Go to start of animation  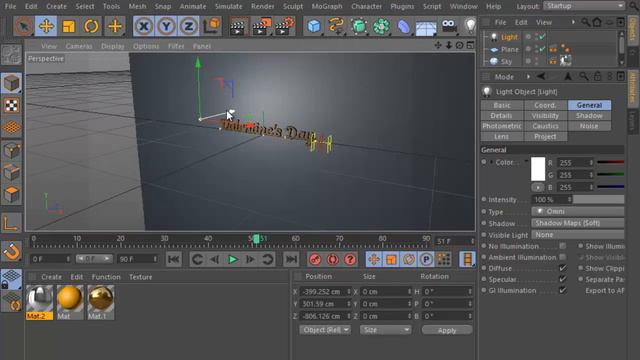click(173, 260)
